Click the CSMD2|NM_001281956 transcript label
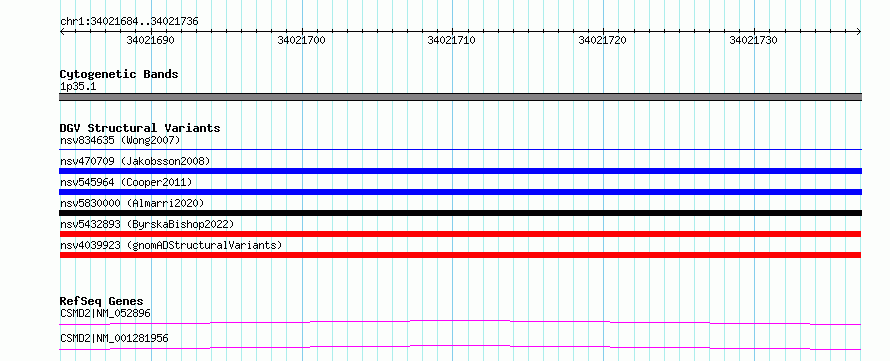The image size is (890, 361). click(114, 339)
